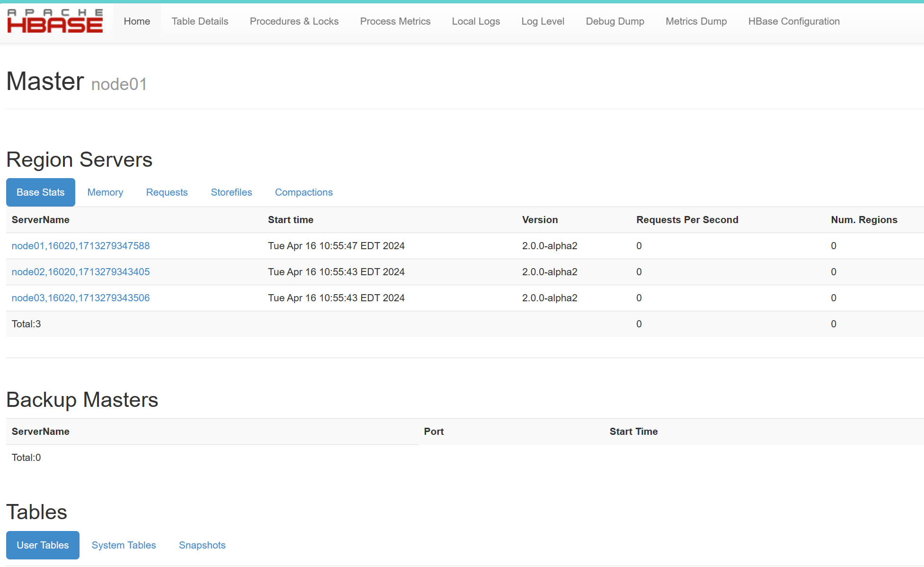Image resolution: width=924 pixels, height=567 pixels.
Task: Open region server node02,16020,1713279343405
Action: pyautogui.click(x=80, y=272)
